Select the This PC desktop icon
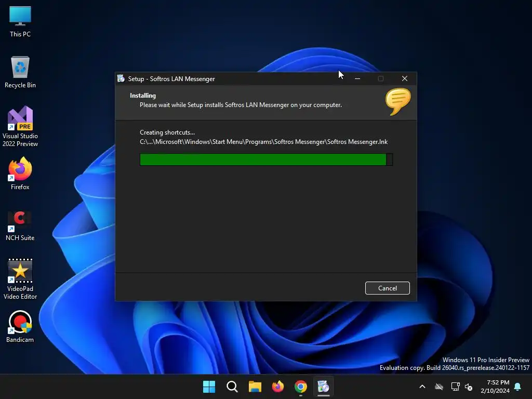 20,22
